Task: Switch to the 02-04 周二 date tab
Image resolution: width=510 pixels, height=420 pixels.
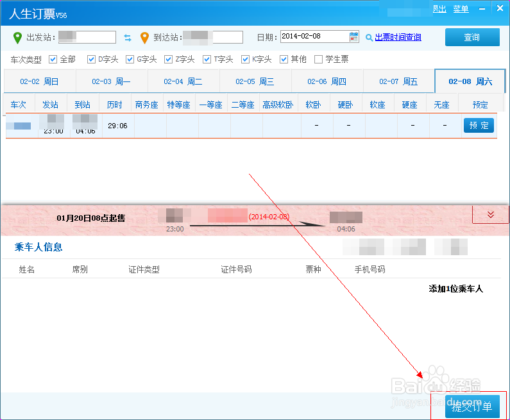Action: click(183, 81)
